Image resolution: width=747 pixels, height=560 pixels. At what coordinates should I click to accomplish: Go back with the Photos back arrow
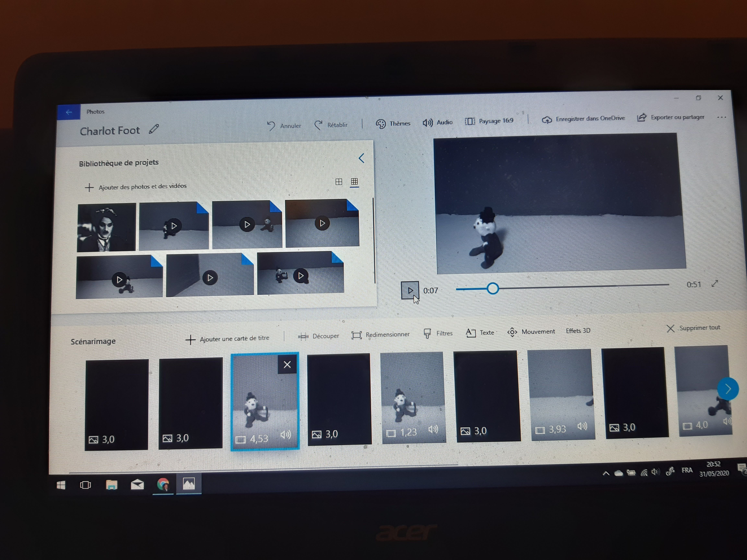[69, 112]
